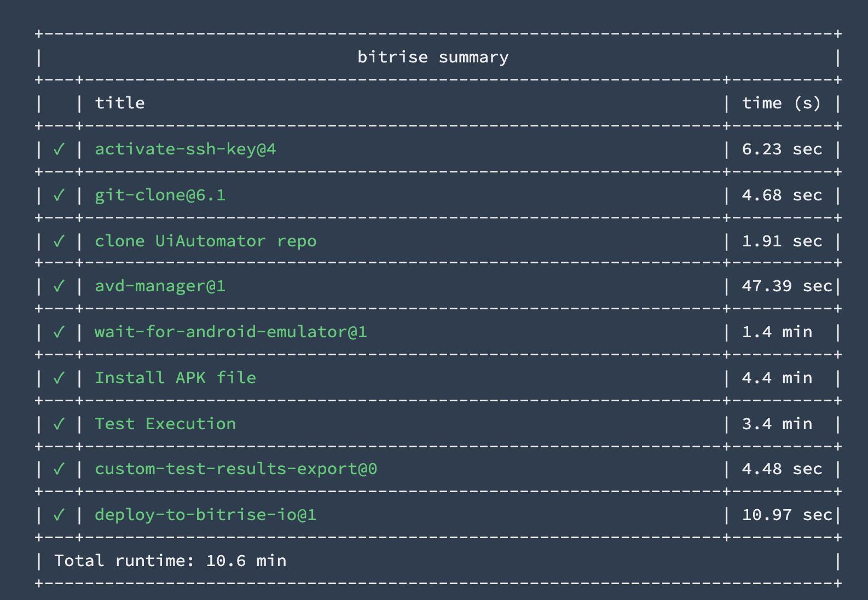
Task: Select the checkmark for clone UiAutomator repo
Action: click(x=59, y=241)
